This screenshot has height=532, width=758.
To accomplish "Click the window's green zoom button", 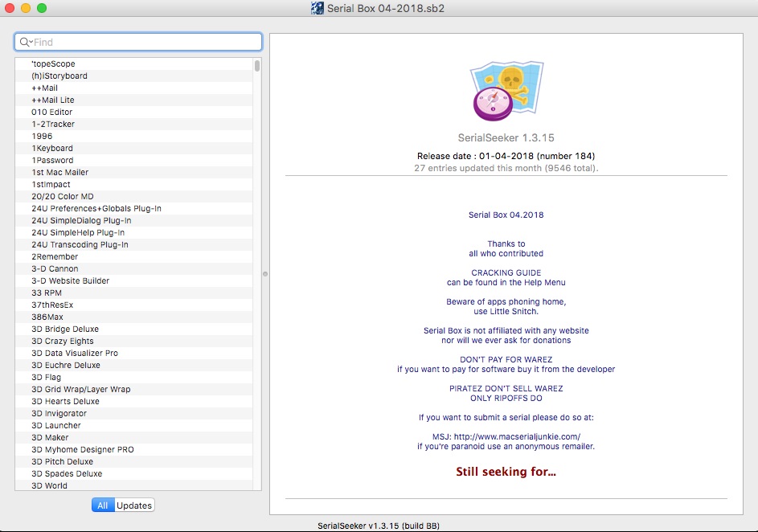I will pos(42,8).
